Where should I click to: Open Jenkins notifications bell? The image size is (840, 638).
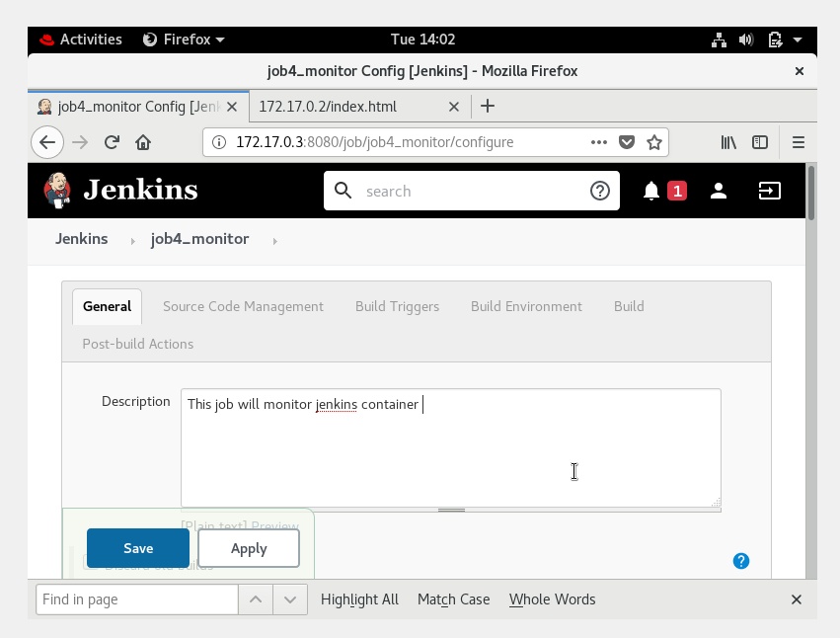(650, 191)
